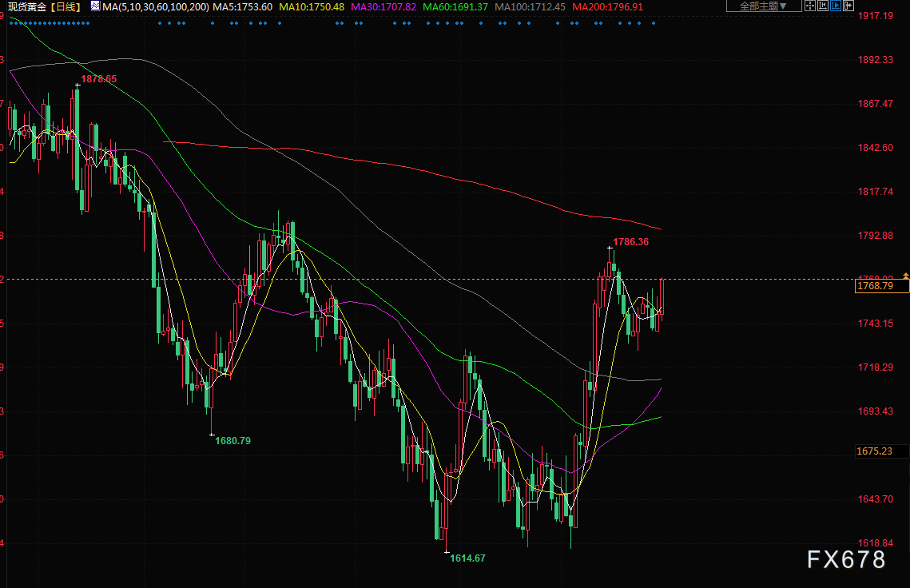This screenshot has height=588, width=910.
Task: Select the MA60:1691.37 legend
Action: click(455, 7)
